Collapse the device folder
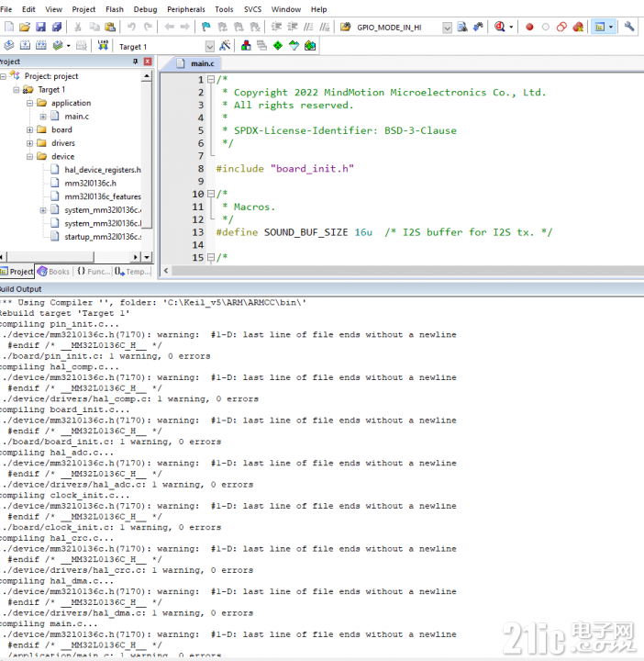The height and width of the screenshot is (661, 644). [30, 157]
